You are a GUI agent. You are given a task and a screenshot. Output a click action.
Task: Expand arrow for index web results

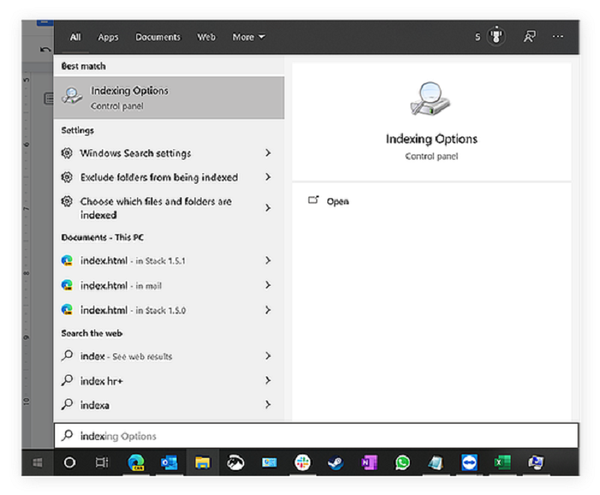(268, 356)
